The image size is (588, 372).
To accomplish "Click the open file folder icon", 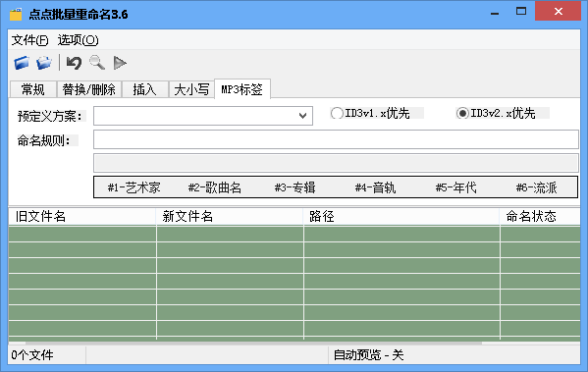I will pos(22,63).
